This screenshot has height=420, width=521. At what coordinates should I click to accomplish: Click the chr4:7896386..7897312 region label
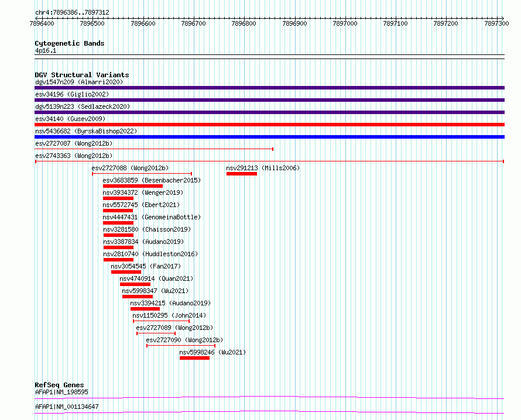[x=72, y=12]
